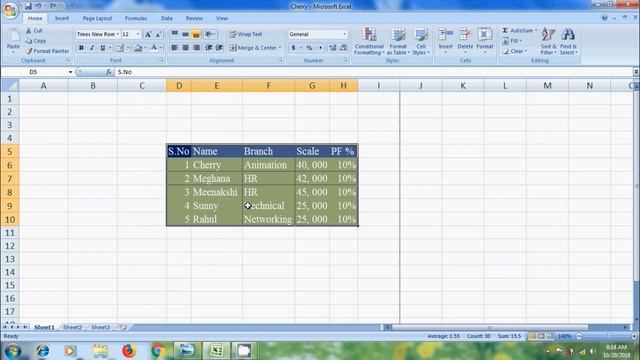Click the Wrap Text button

(246, 34)
